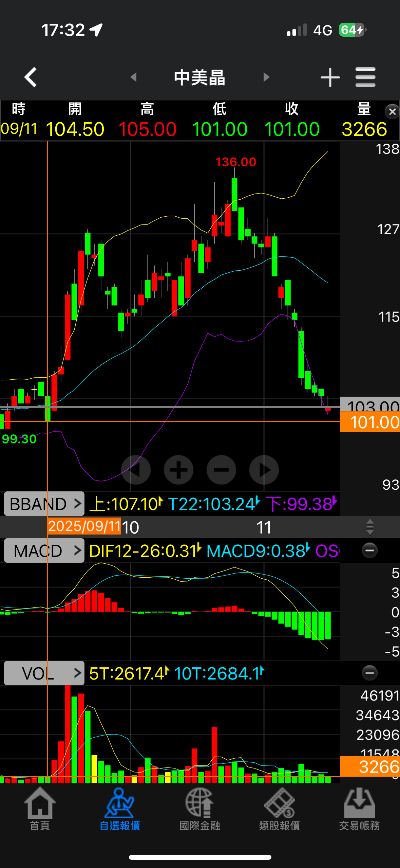Tap the opening price 104.50
Viewport: 400px width, 868px height.
[x=75, y=129]
